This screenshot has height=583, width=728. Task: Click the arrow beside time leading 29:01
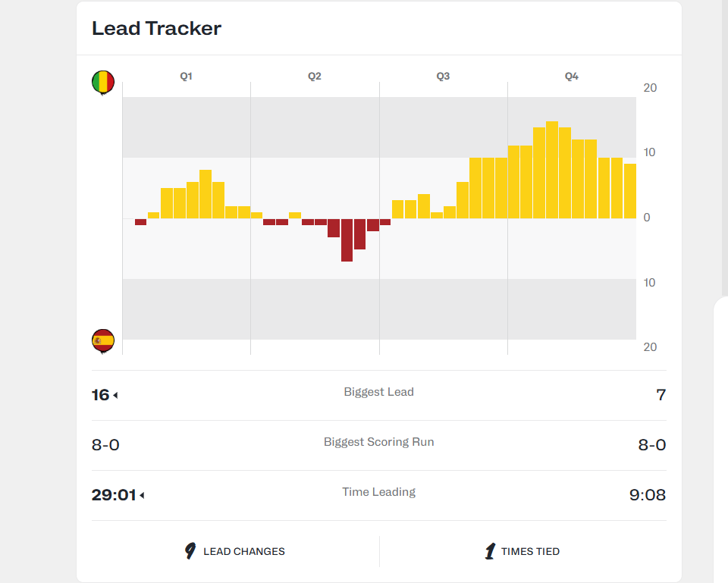(142, 495)
